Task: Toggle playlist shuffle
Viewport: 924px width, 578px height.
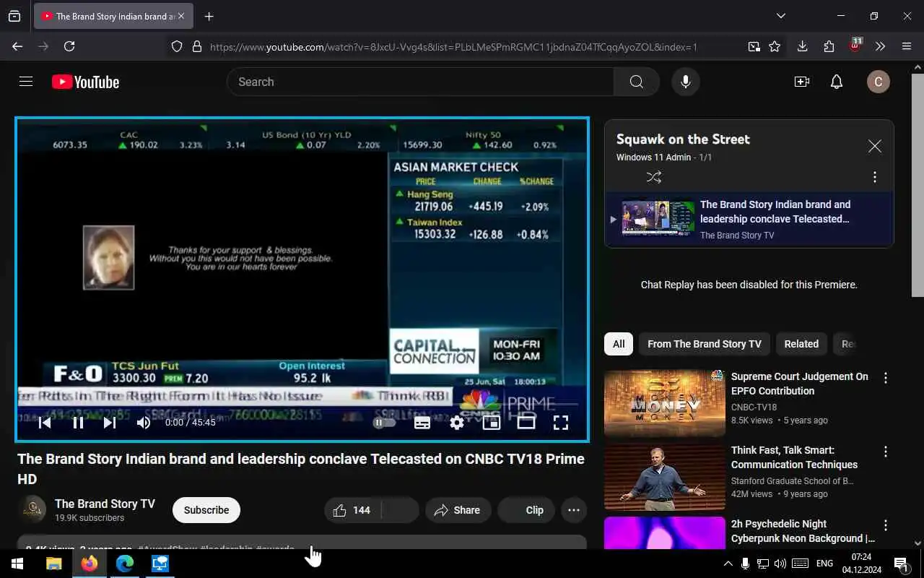Action: click(x=654, y=177)
